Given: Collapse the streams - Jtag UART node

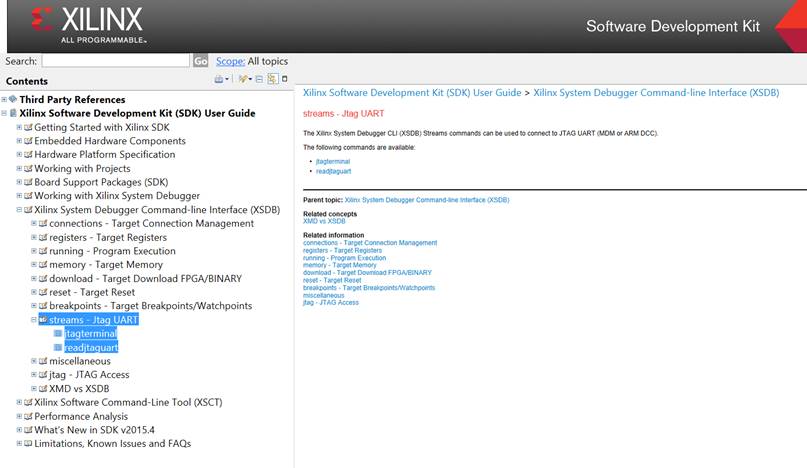Looking at the screenshot, I should tap(33, 320).
